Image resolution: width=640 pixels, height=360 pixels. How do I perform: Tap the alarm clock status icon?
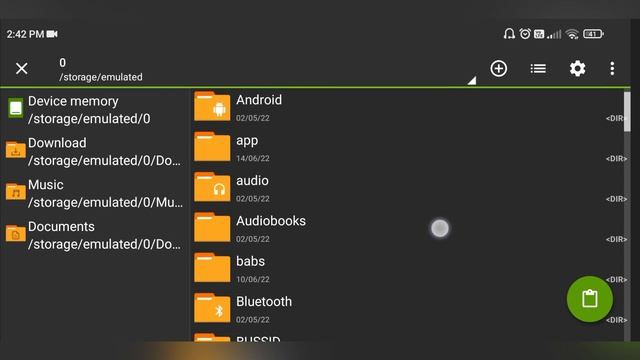(525, 33)
